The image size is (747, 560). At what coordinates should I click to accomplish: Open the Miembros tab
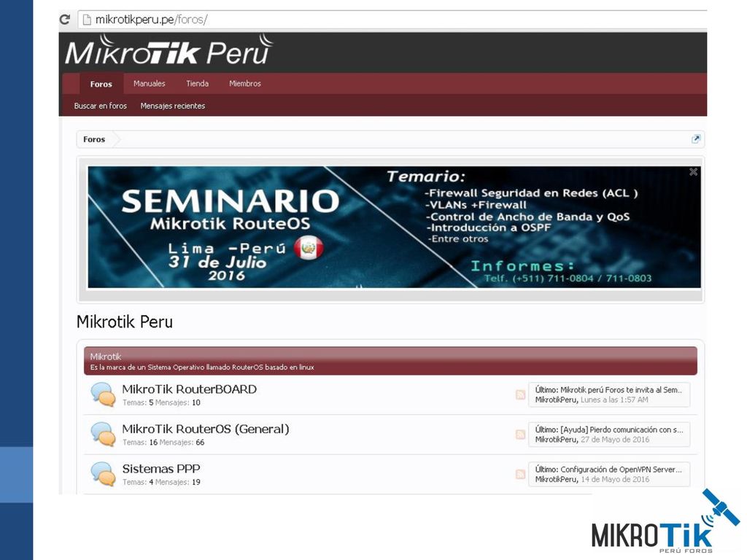tap(245, 83)
